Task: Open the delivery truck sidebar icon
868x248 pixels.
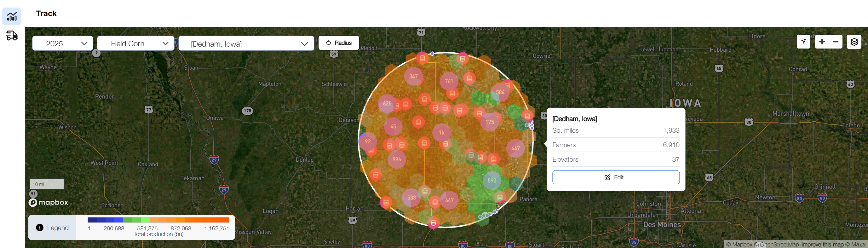Action: 12,35
